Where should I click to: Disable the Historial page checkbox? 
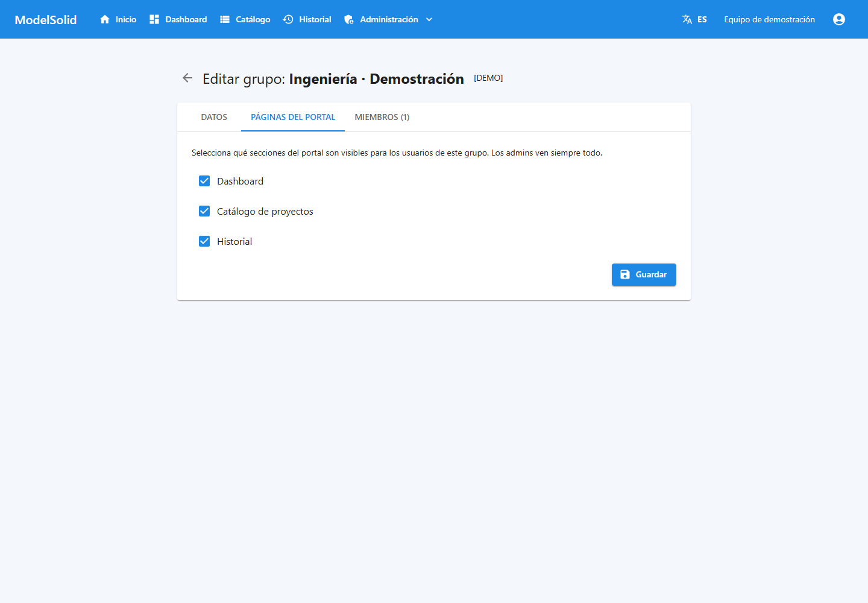[204, 241]
